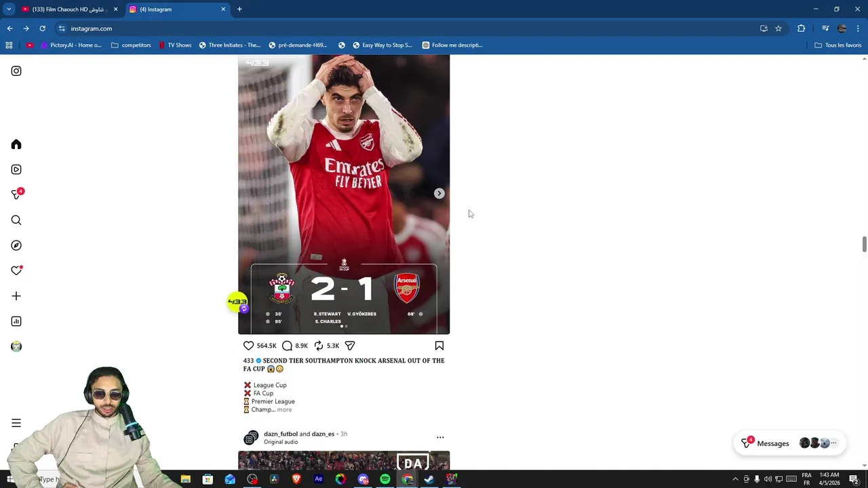Save the 433 post with bookmark icon
The height and width of the screenshot is (488, 868).
pyautogui.click(x=439, y=346)
